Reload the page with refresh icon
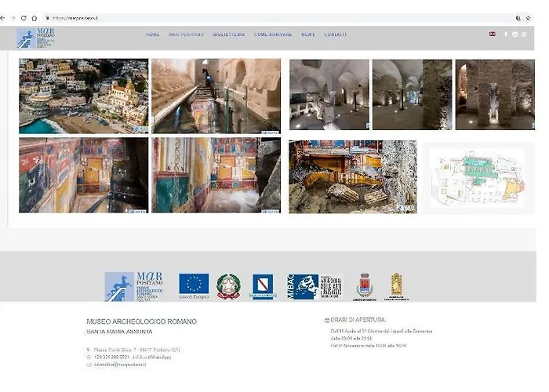The height and width of the screenshot is (392, 549). click(23, 17)
